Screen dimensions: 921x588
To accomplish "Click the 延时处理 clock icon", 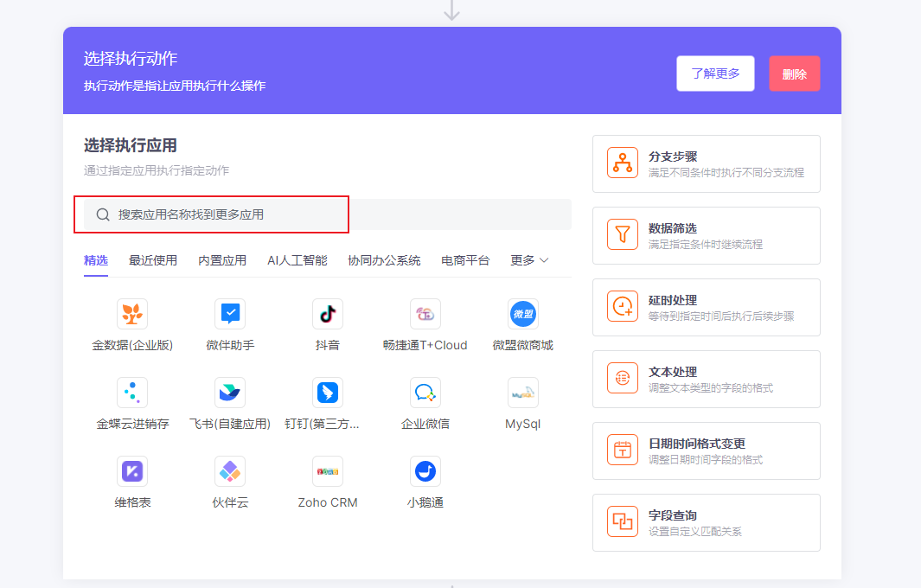I will [623, 306].
